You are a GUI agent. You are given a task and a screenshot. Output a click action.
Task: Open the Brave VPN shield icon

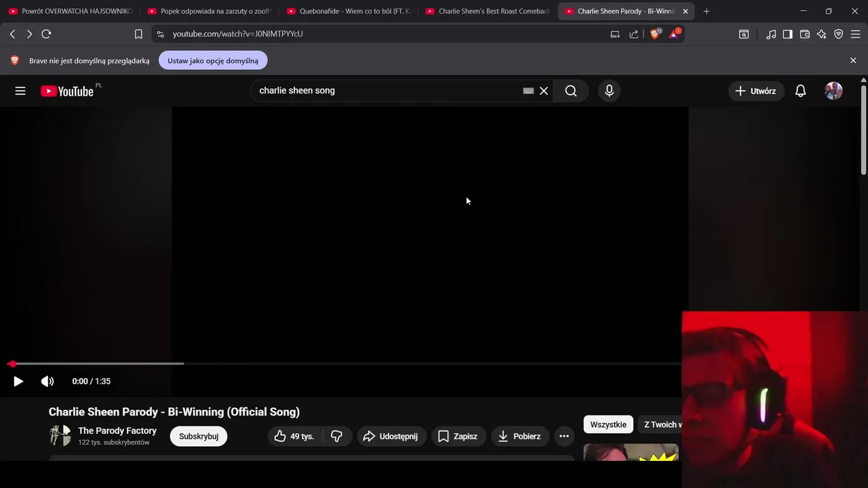tap(839, 34)
